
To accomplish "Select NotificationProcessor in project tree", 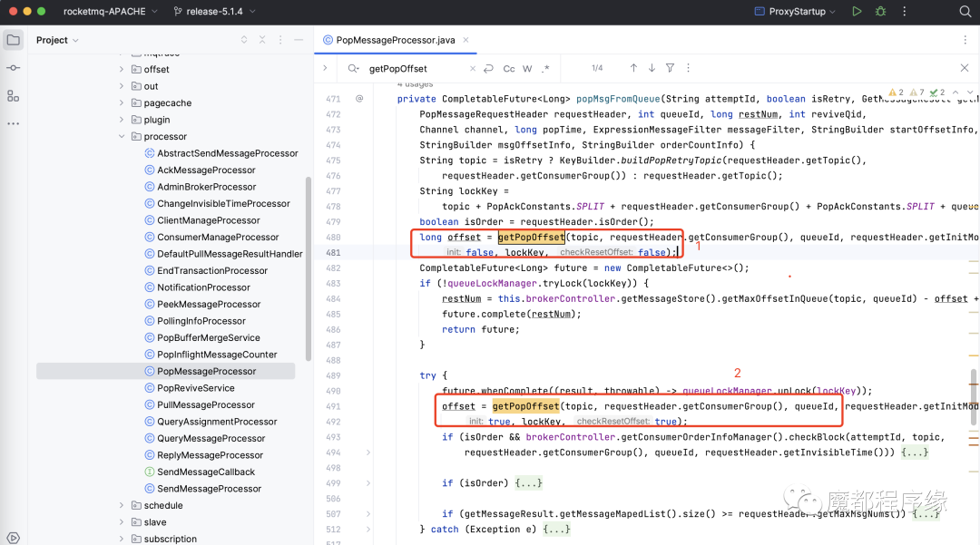I will pos(203,287).
